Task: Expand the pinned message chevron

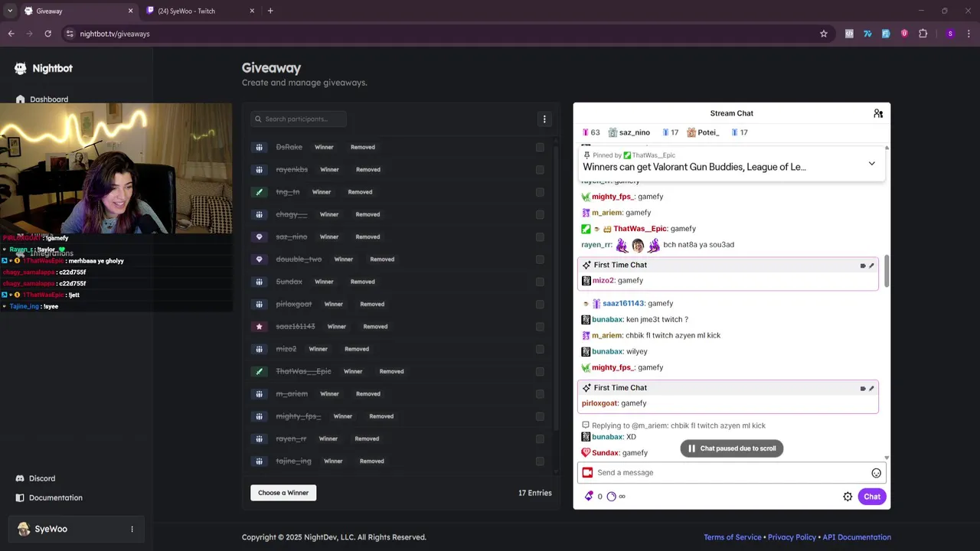Action: (x=871, y=164)
